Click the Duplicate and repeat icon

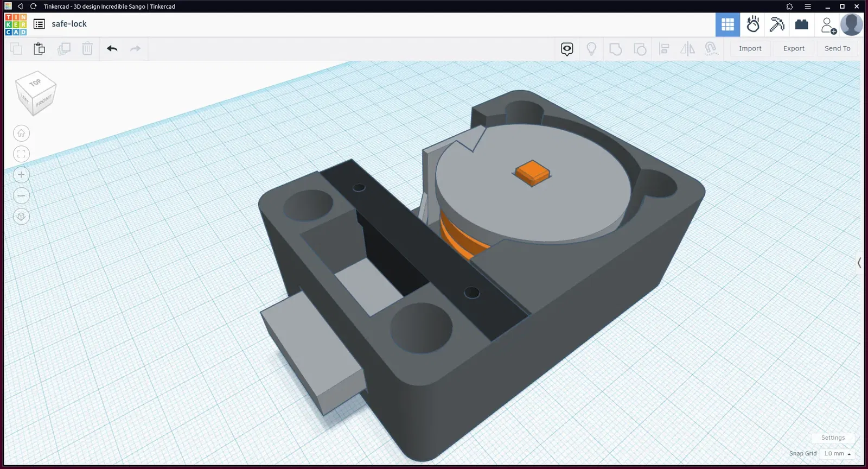[x=63, y=49]
